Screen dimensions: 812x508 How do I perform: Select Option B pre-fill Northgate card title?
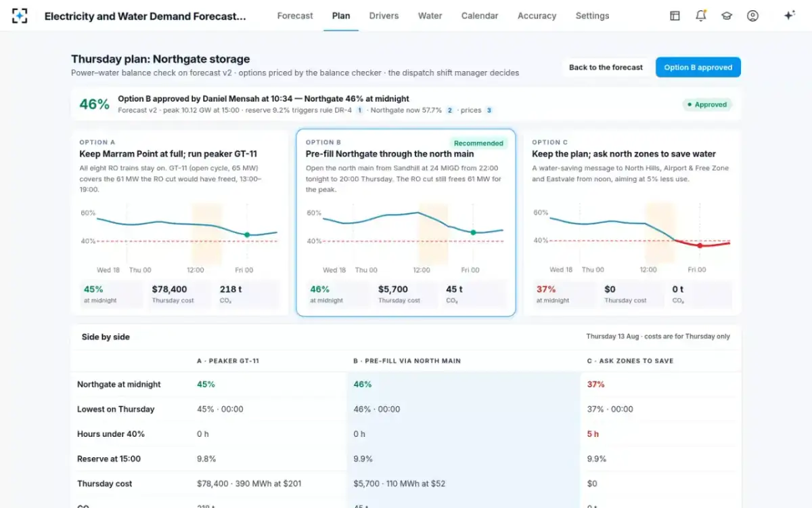tap(390, 154)
